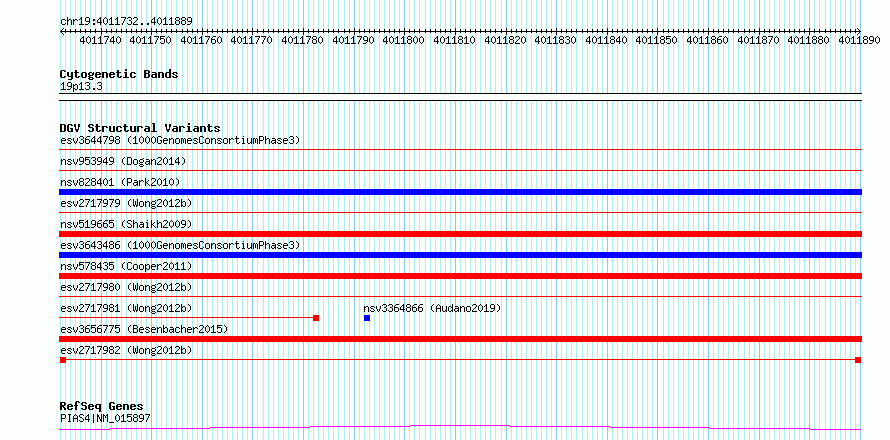Viewport: 890px width, 440px height.
Task: Click the blue bar for esv3643486
Action: [460, 255]
